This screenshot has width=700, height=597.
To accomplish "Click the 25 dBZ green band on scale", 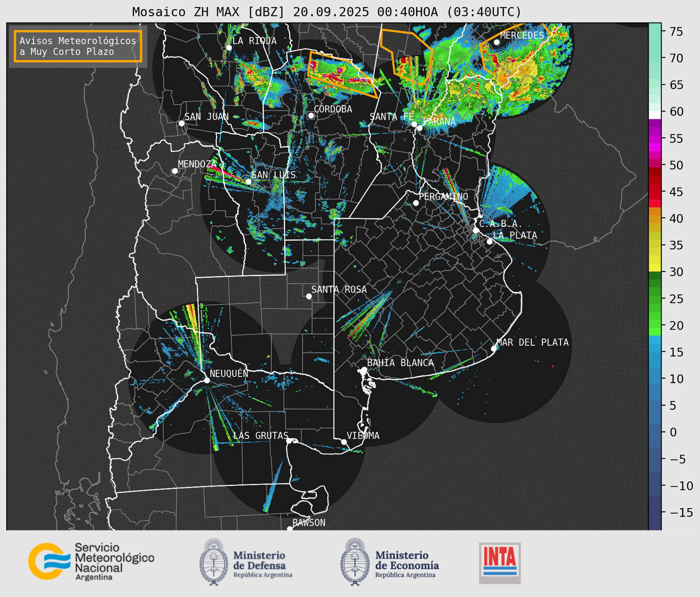I will (655, 298).
